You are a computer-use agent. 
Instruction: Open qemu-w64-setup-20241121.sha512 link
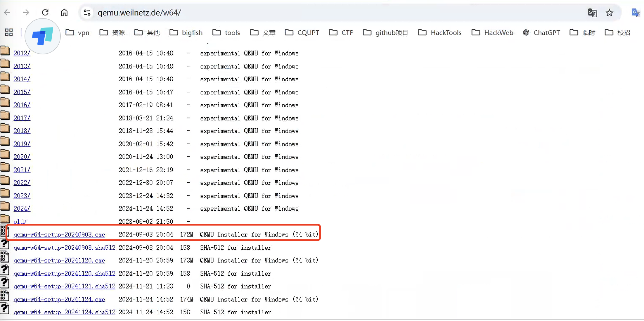point(64,286)
